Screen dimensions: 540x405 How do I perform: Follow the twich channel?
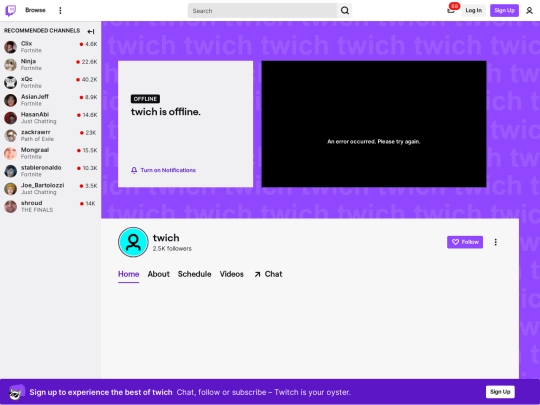tap(465, 242)
